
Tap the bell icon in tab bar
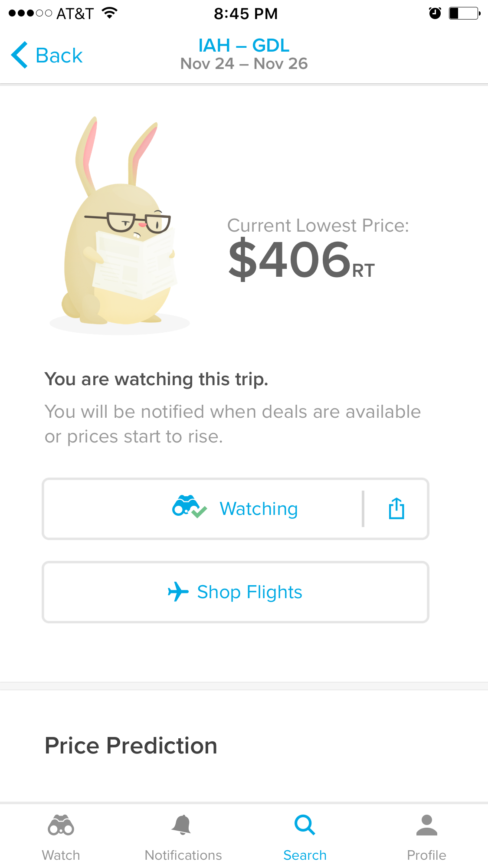(x=182, y=825)
